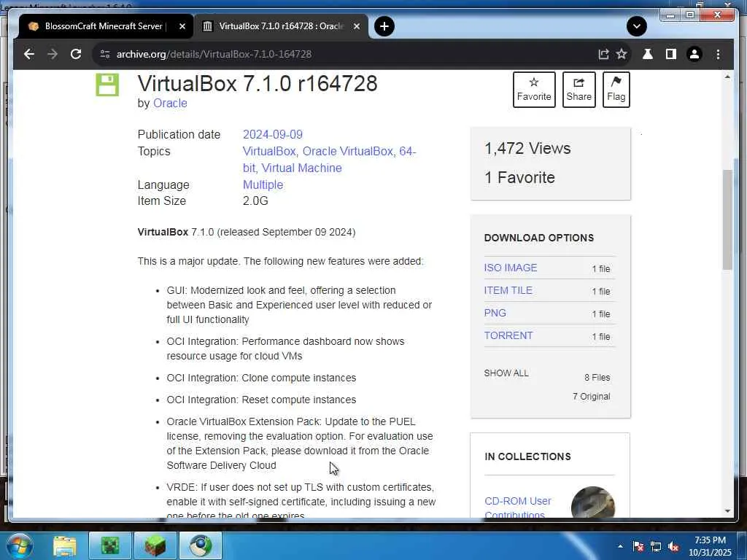
Task: Click the '1,472 Views' text
Action: (x=527, y=149)
